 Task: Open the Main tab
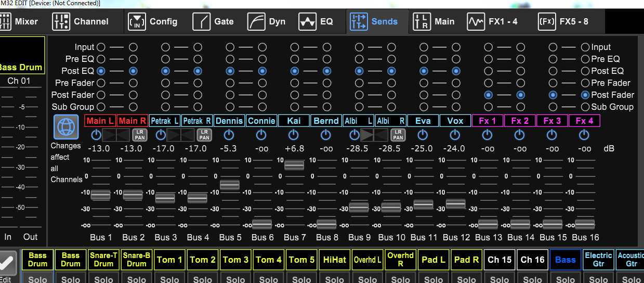[x=435, y=22]
